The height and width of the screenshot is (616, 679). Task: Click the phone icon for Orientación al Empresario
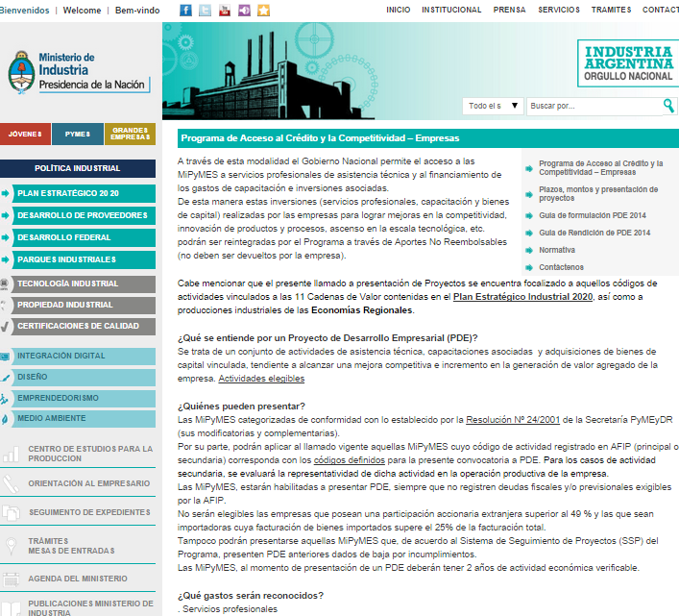pyautogui.click(x=11, y=483)
